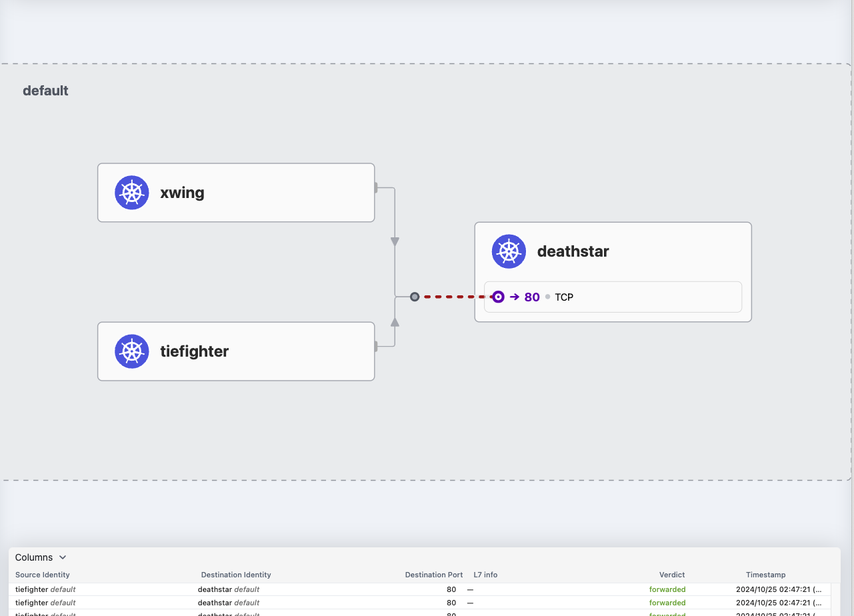Image resolution: width=854 pixels, height=616 pixels.
Task: Click the default namespace label
Action: click(45, 91)
